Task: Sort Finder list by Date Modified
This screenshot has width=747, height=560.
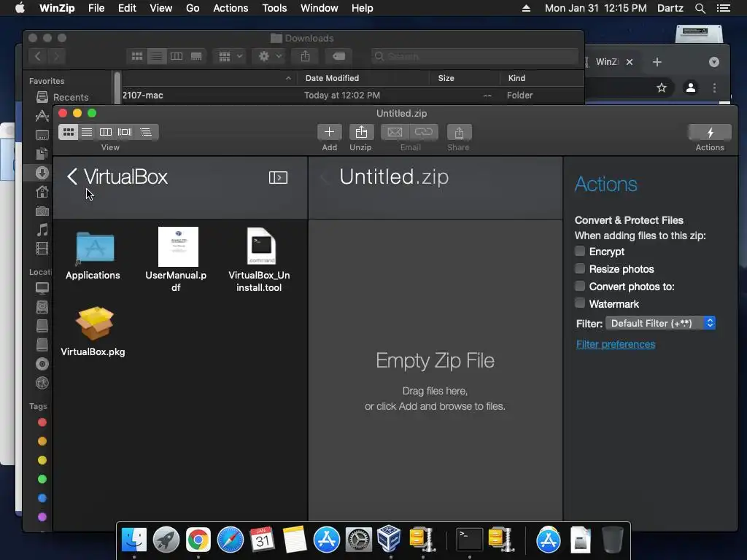Action: 332,78
